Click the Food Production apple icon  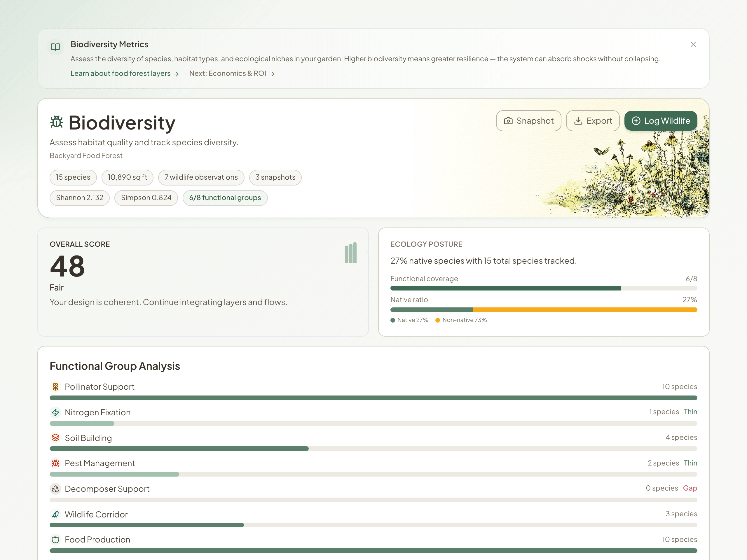55,539
